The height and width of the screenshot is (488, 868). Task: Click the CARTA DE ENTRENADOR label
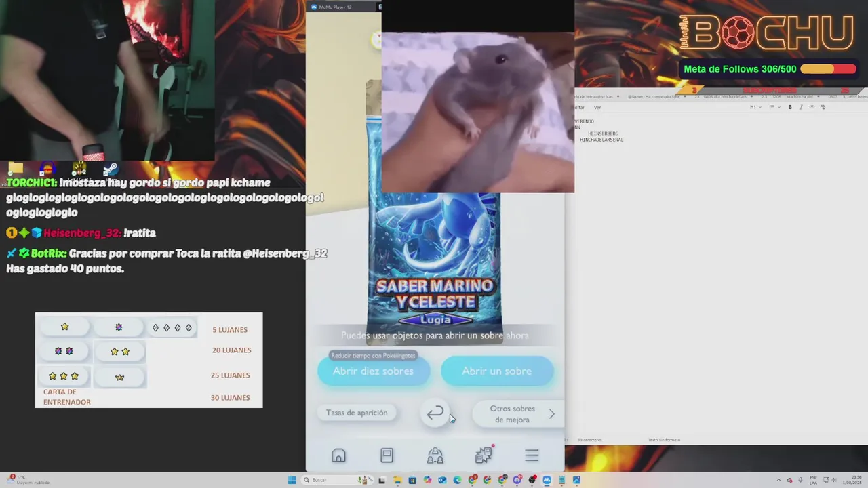pyautogui.click(x=67, y=397)
